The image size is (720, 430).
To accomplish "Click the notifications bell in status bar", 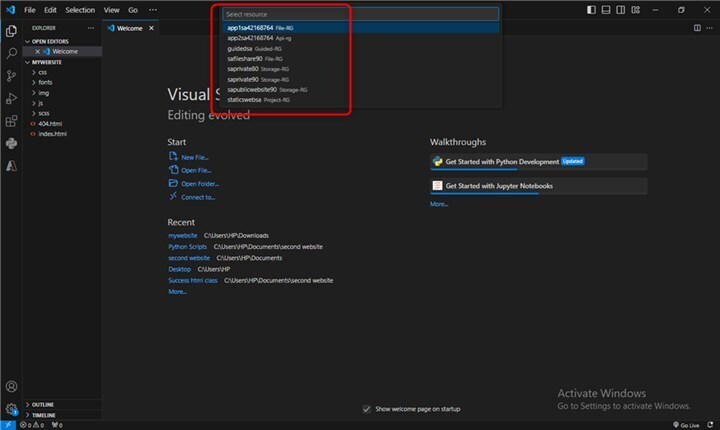I will 710,425.
